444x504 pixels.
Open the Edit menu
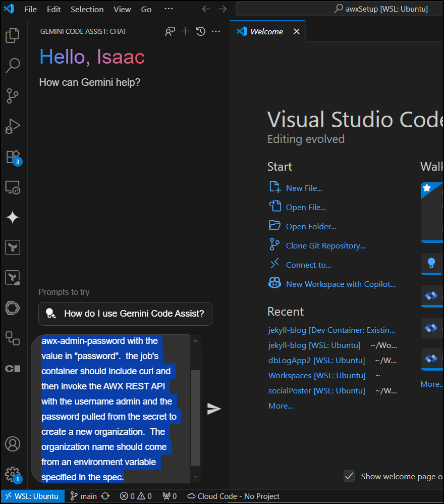[53, 9]
